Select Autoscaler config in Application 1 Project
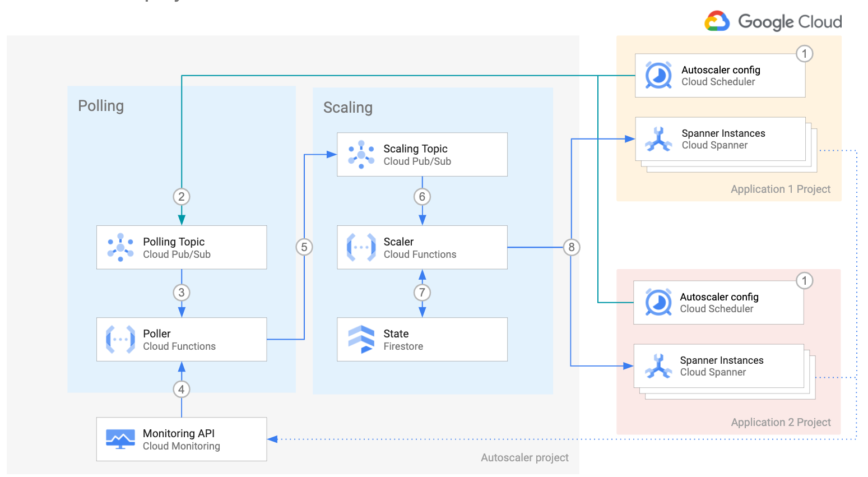Screen dimensions: 868x477 [x=721, y=70]
